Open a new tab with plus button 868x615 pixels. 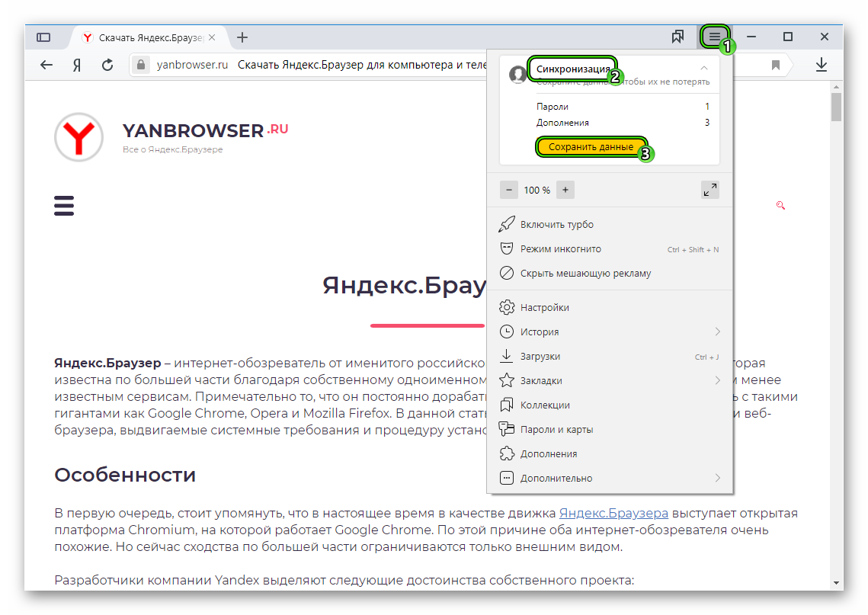point(242,37)
